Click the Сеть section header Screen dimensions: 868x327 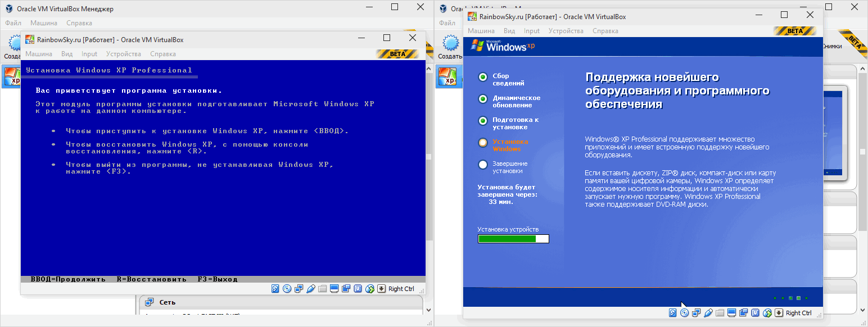(281, 302)
